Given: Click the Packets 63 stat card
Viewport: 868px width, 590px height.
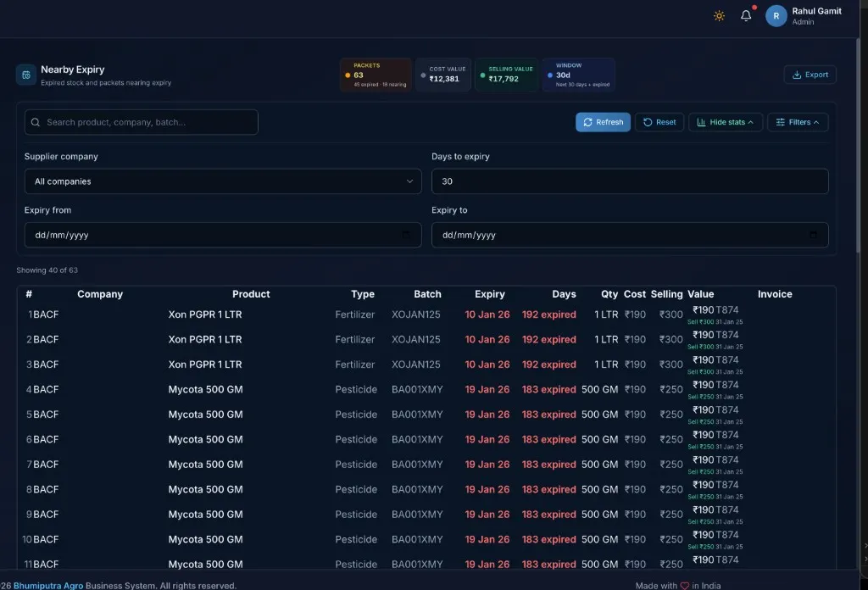Looking at the screenshot, I should pos(376,75).
